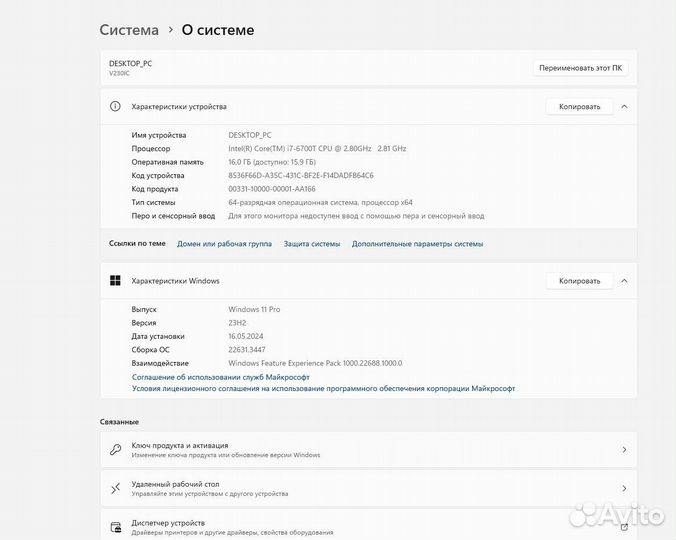Click the Код устройства label

[158, 175]
